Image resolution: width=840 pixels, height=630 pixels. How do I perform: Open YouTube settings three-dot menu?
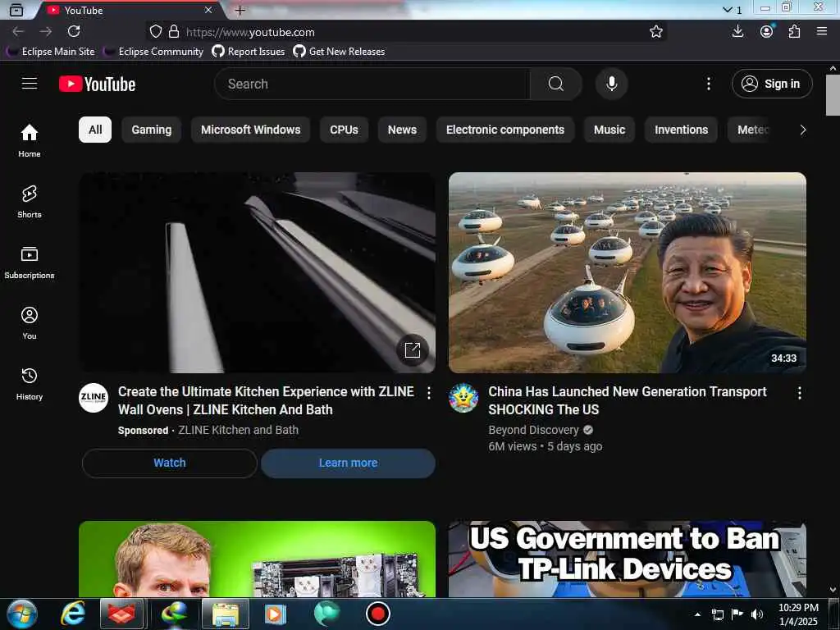(708, 84)
